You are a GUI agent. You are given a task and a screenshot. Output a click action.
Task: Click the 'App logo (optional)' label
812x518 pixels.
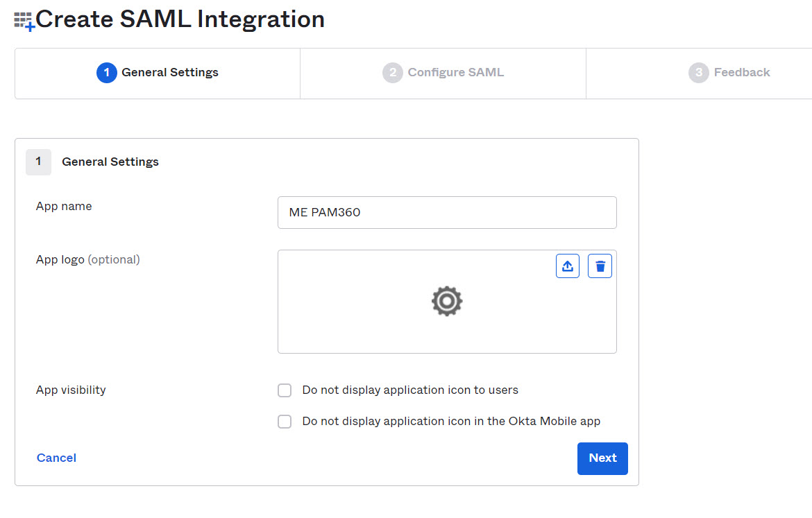[88, 259]
